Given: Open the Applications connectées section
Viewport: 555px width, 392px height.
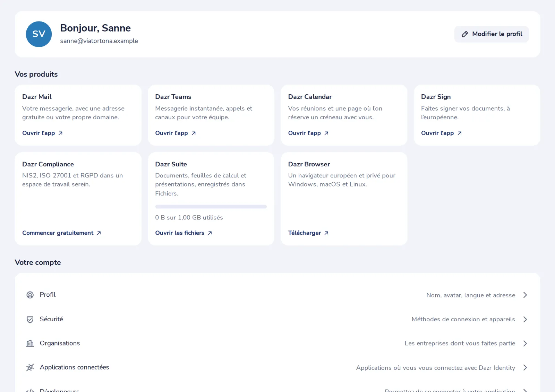Looking at the screenshot, I should coord(277,367).
